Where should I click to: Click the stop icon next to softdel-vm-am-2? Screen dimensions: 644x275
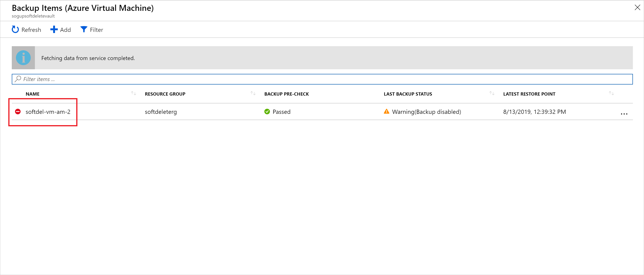coord(18,112)
